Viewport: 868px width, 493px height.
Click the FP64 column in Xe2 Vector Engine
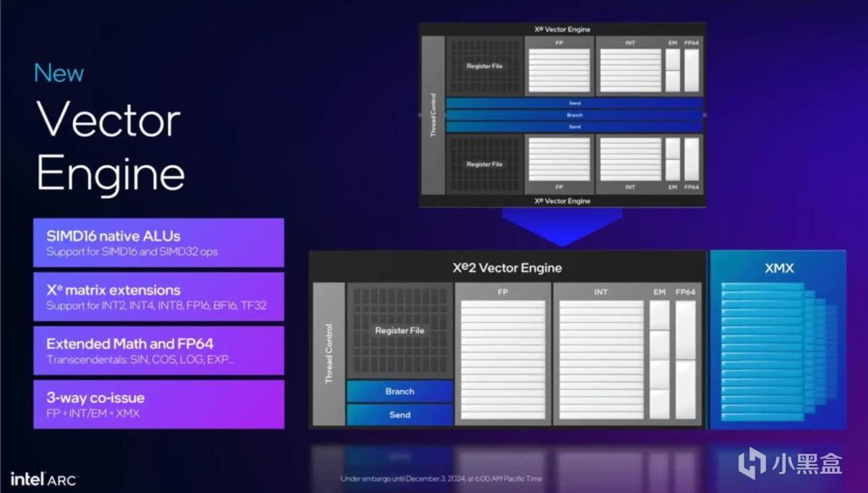(686, 354)
